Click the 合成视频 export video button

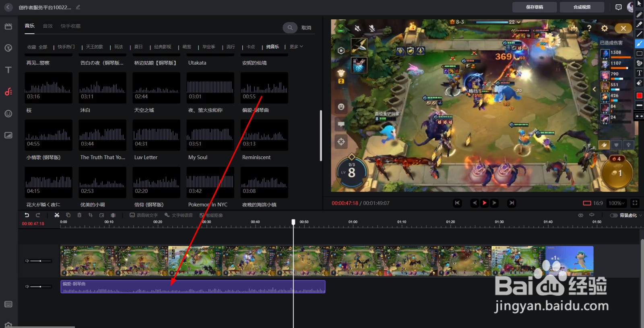point(582,7)
